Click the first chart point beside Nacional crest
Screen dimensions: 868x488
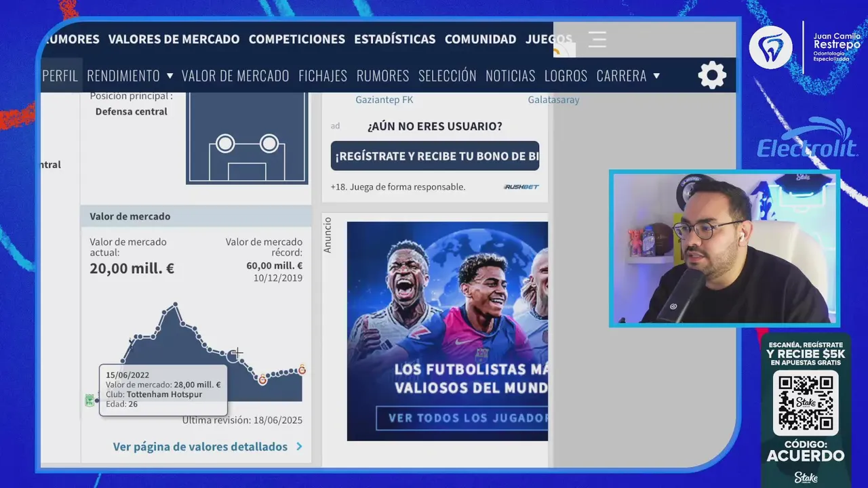click(97, 400)
